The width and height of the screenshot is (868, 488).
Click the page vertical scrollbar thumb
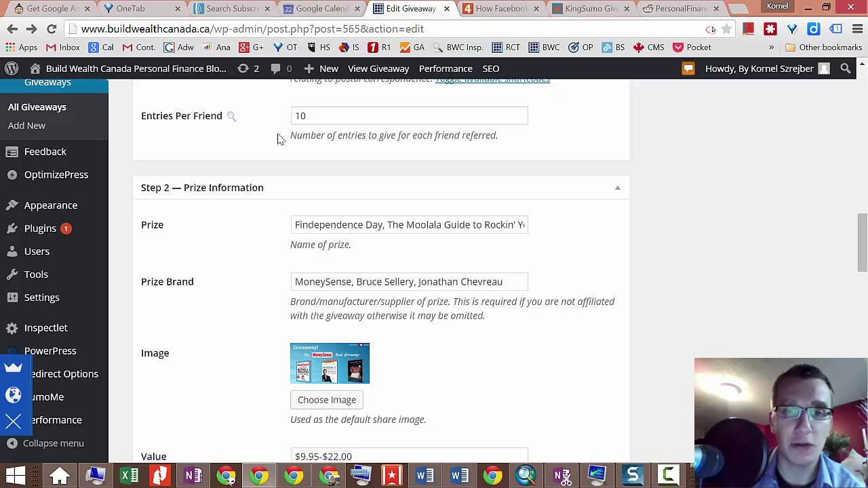click(862, 243)
